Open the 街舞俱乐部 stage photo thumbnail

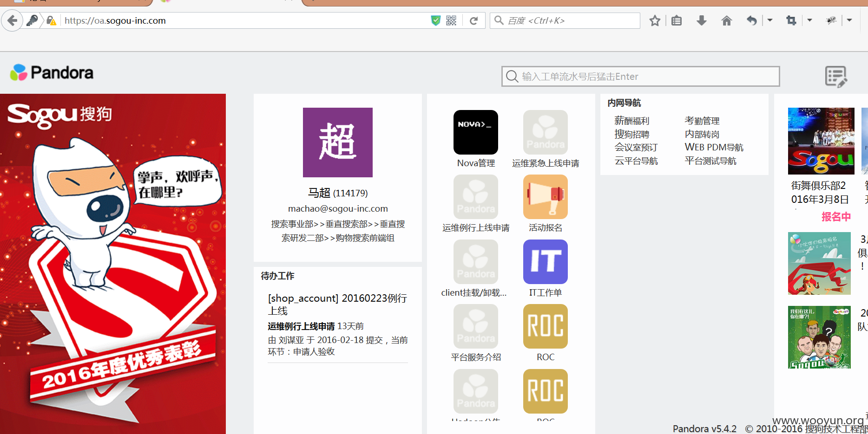coord(821,141)
